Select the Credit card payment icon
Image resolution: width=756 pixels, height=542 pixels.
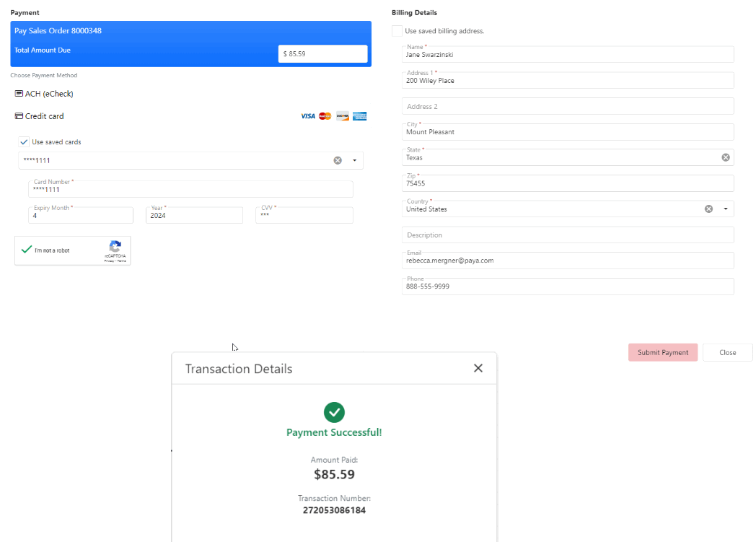[x=18, y=116]
